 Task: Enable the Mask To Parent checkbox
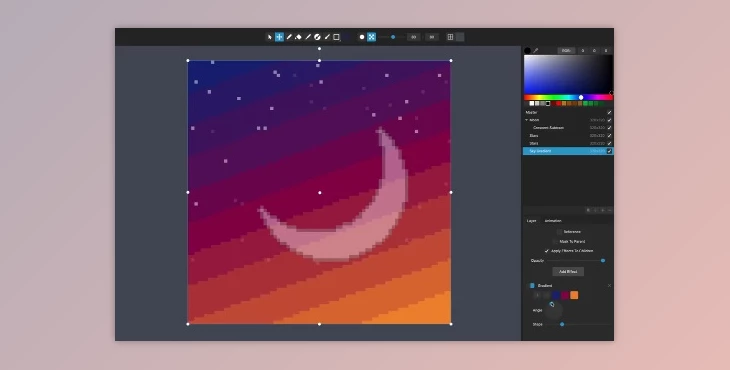coord(555,242)
